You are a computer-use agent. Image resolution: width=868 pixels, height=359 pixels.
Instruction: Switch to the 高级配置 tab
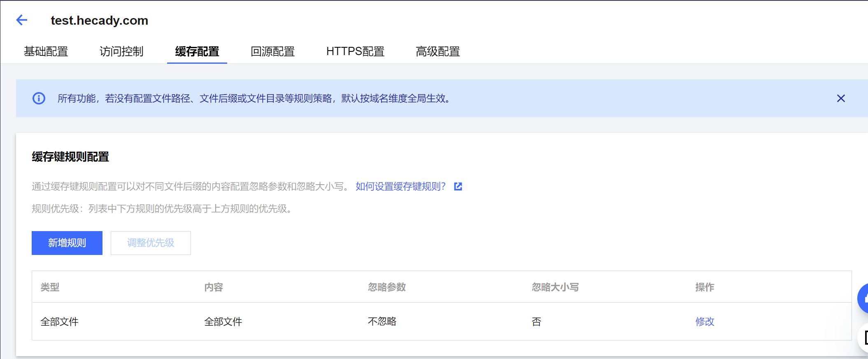click(x=437, y=51)
